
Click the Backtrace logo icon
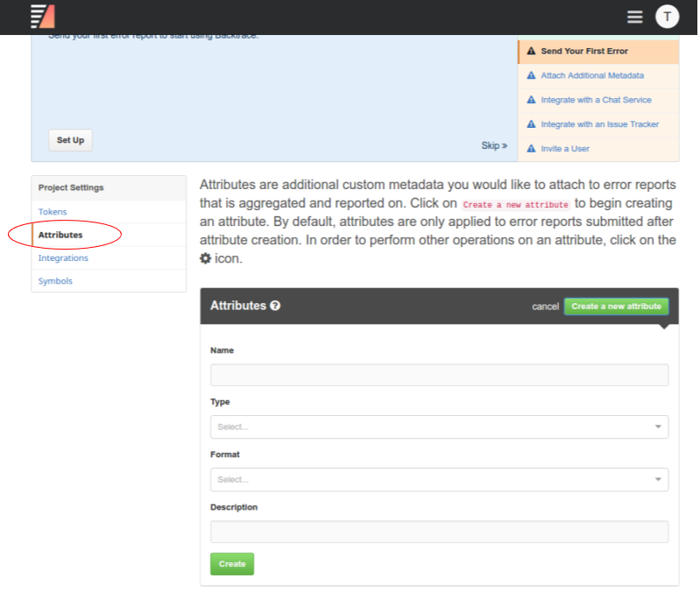(42, 17)
